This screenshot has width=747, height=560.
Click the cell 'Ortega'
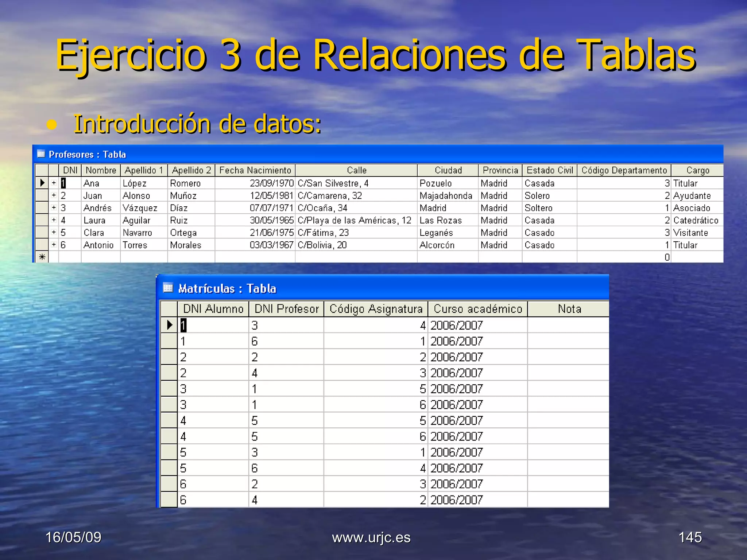pos(191,232)
